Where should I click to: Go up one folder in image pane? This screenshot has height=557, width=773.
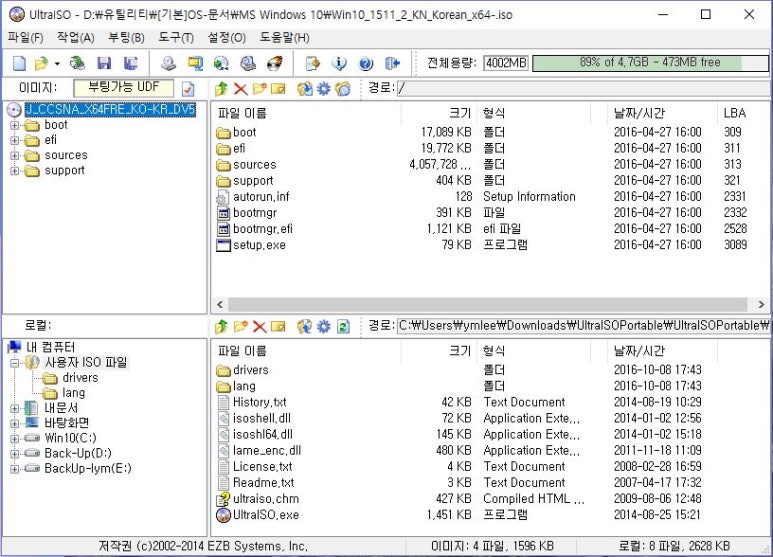tap(221, 89)
